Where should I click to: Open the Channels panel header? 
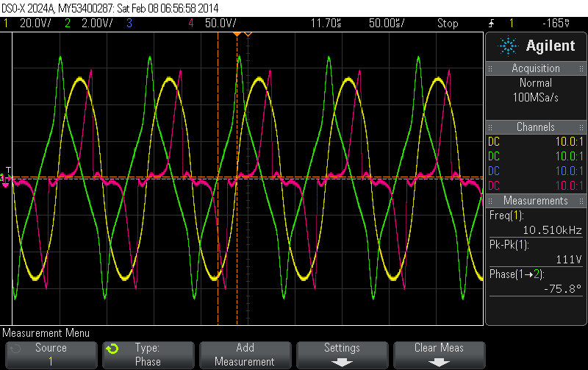coord(536,127)
